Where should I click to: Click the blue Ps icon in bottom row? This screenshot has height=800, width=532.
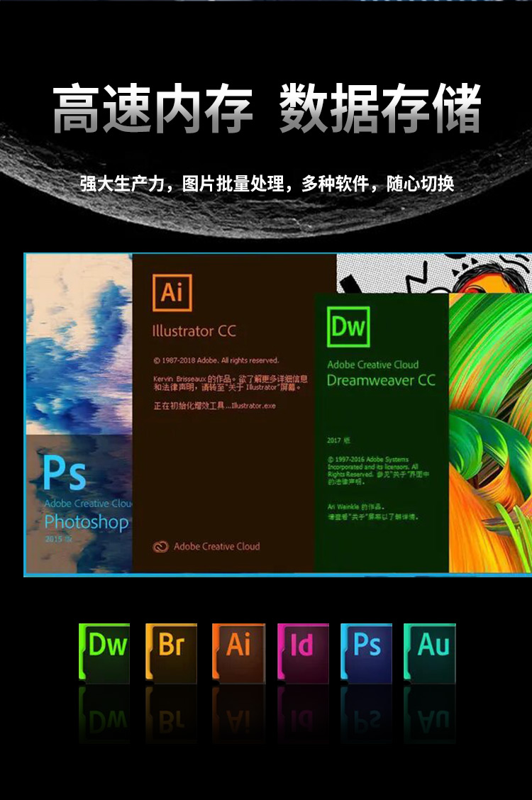pos(366,652)
